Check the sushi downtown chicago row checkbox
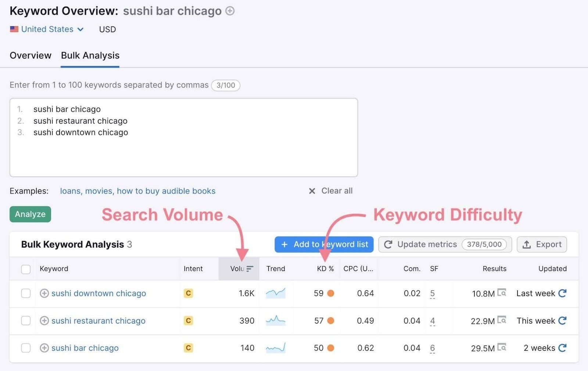Screen dimensions: 588x371 click(26, 293)
